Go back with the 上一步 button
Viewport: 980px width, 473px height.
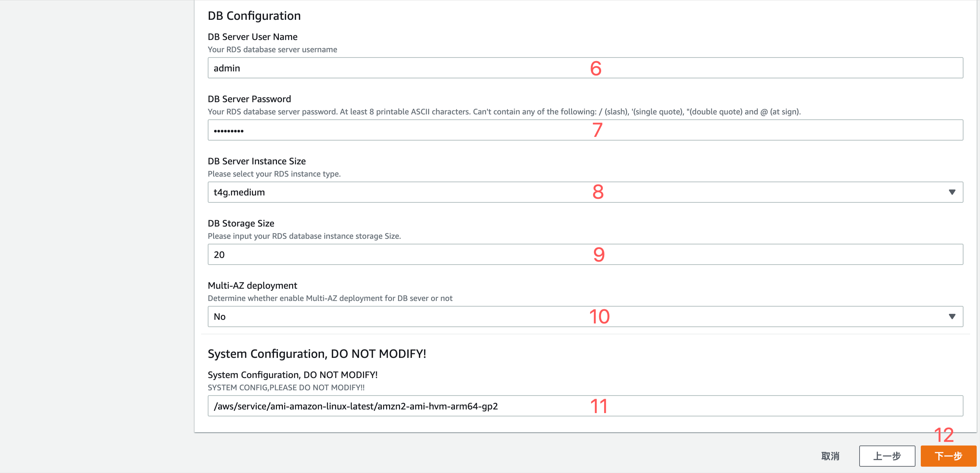887,456
